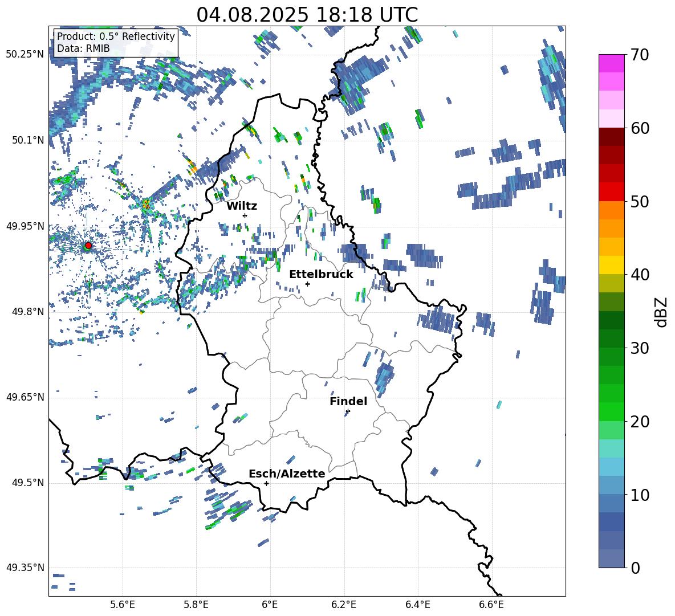This screenshot has height=616, width=675.
Task: Click the Findel city label
Action: pyautogui.click(x=348, y=401)
